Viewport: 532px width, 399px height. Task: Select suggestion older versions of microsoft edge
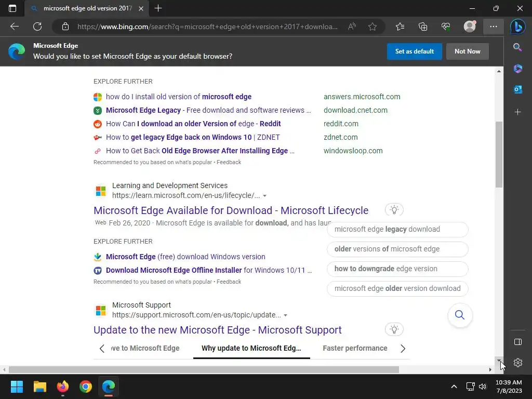pos(397,249)
